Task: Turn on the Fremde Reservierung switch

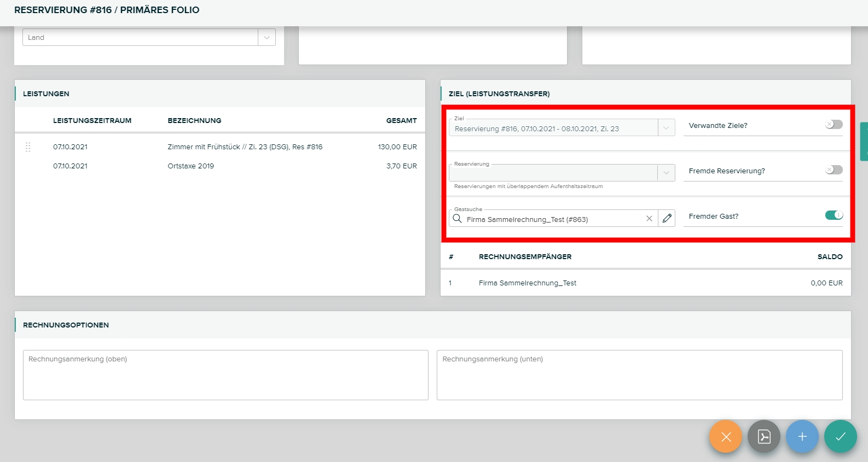Action: pyautogui.click(x=834, y=170)
